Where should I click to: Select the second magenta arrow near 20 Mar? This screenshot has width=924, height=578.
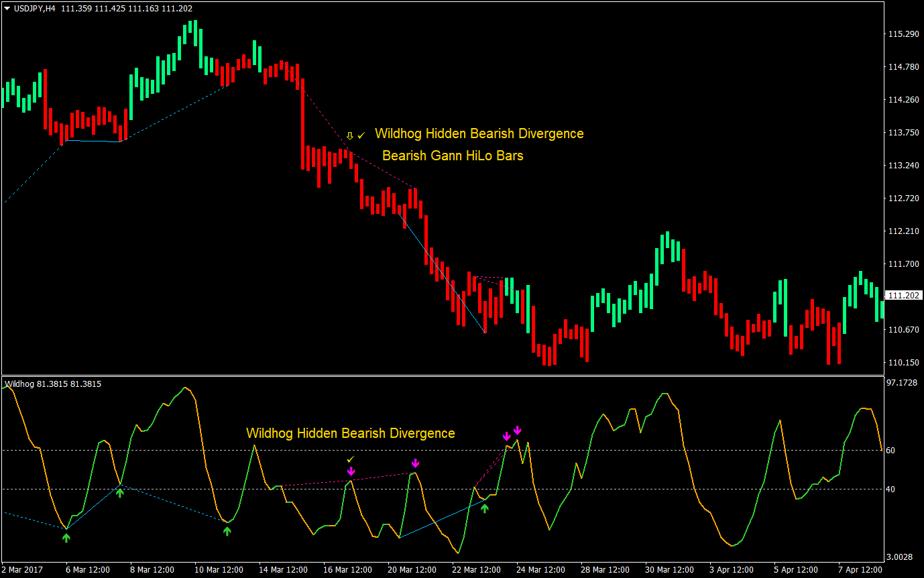[416, 463]
